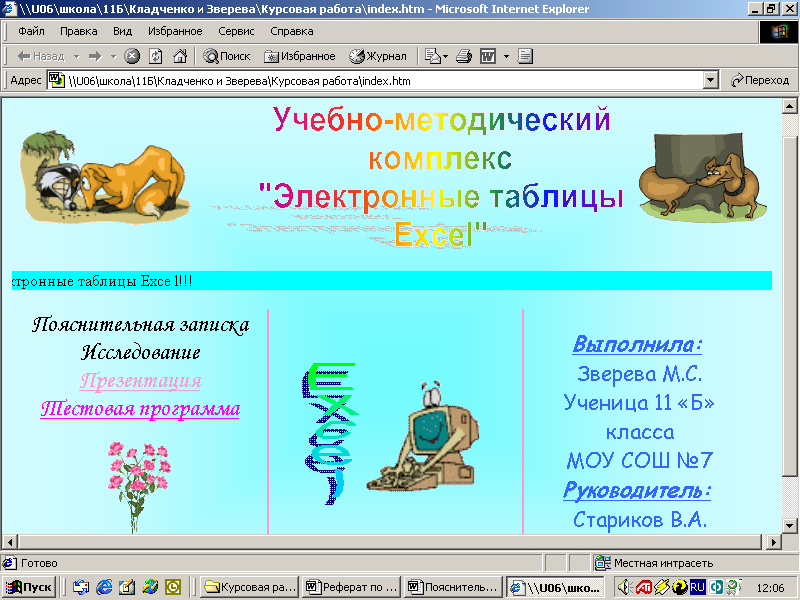Print the page with the printer icon
The height and width of the screenshot is (600, 800).
point(464,56)
